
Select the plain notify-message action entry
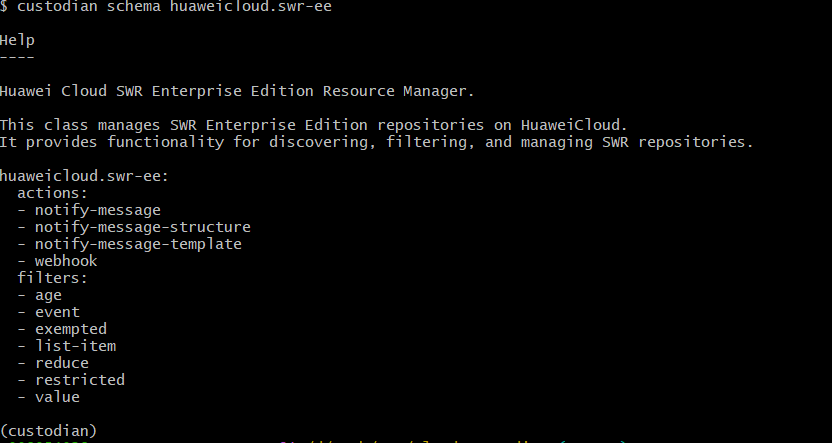pyautogui.click(x=97, y=210)
